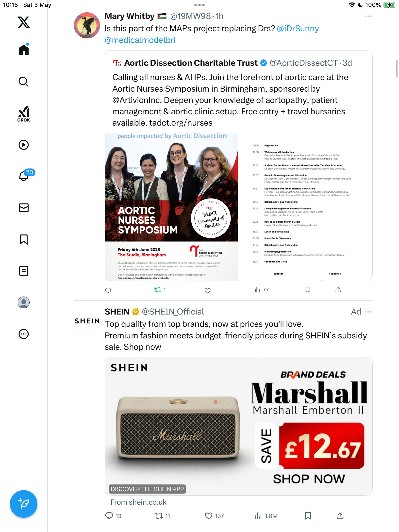Open the search magnifier in sidebar
399x532 pixels.
point(24,82)
